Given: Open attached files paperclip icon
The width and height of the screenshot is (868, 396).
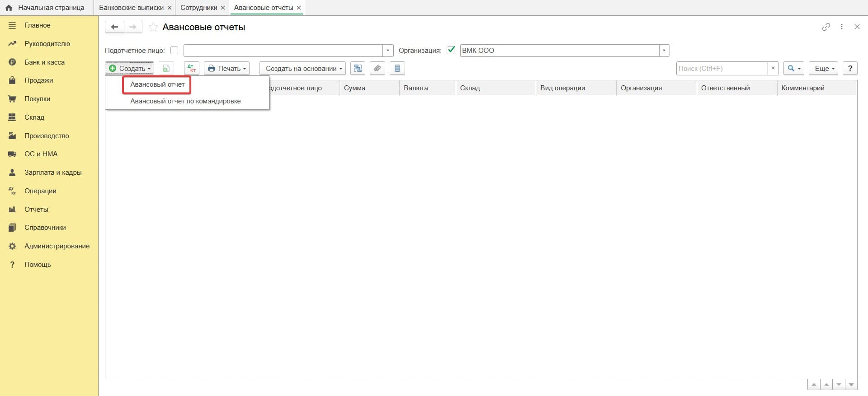Looking at the screenshot, I should click(377, 69).
